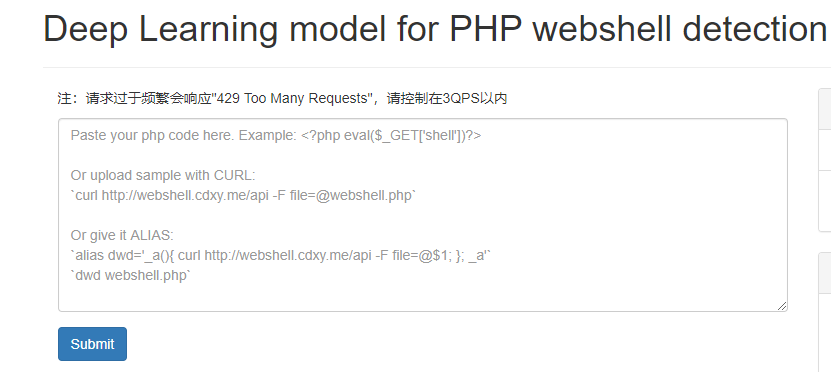Click the 'dwd webshell.php' placeholder line
Screen dimensions: 831x372
[x=130, y=276]
